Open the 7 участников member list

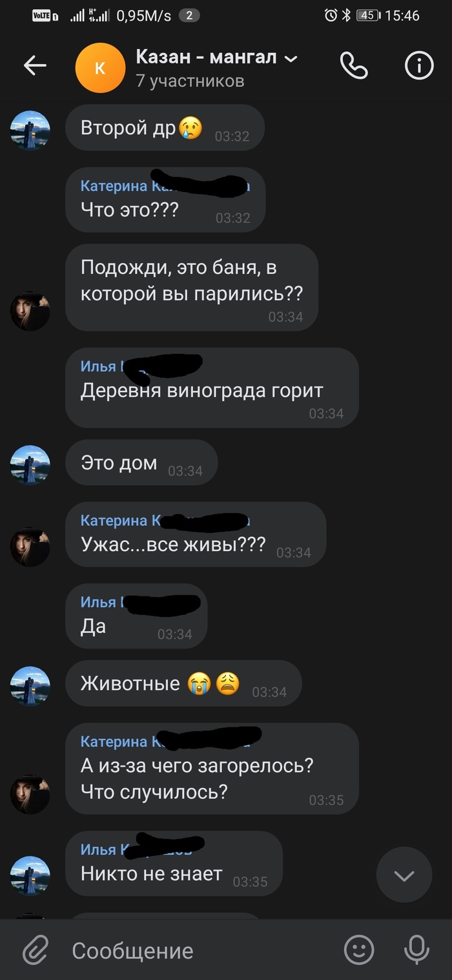click(x=190, y=81)
